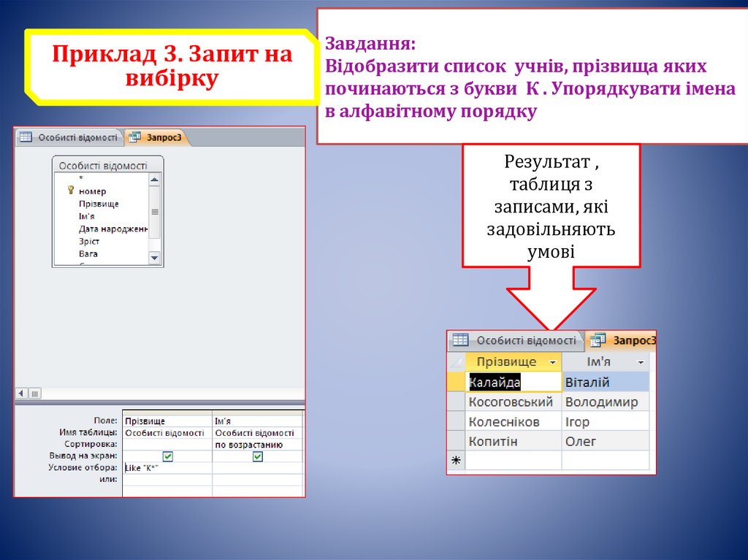Click the horizontal scrollbar thumb in design pane
The width and height of the screenshot is (748, 560).
click(35, 394)
